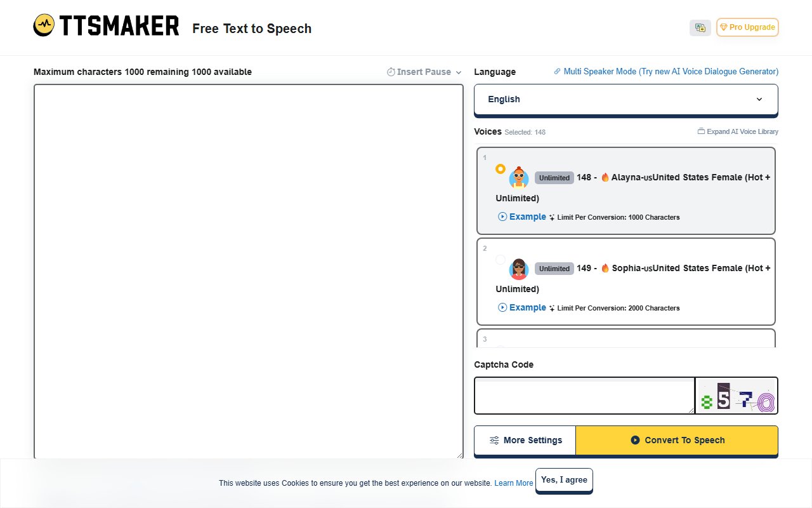Click the Limit Per Conversion: 1000 Characters text

[619, 217]
